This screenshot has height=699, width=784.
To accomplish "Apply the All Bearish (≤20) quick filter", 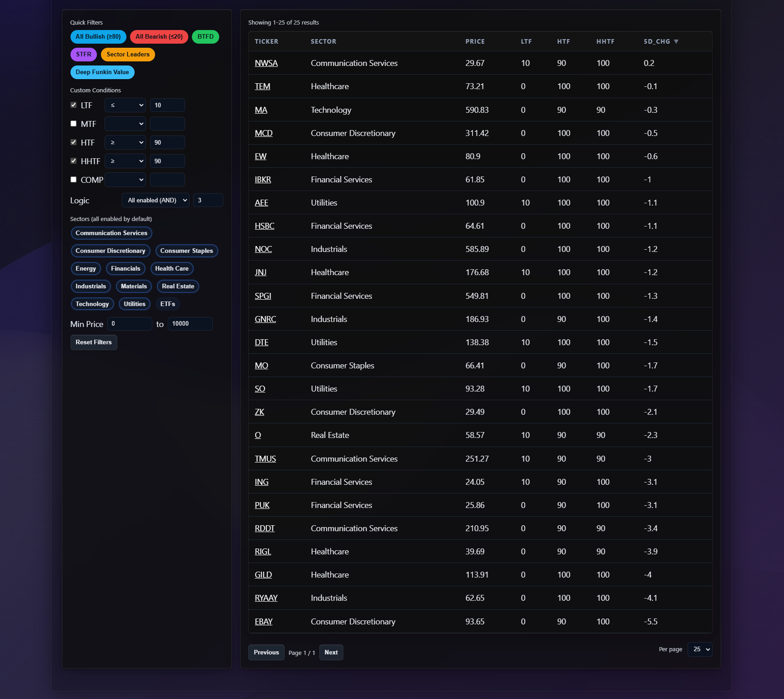I will click(x=159, y=37).
